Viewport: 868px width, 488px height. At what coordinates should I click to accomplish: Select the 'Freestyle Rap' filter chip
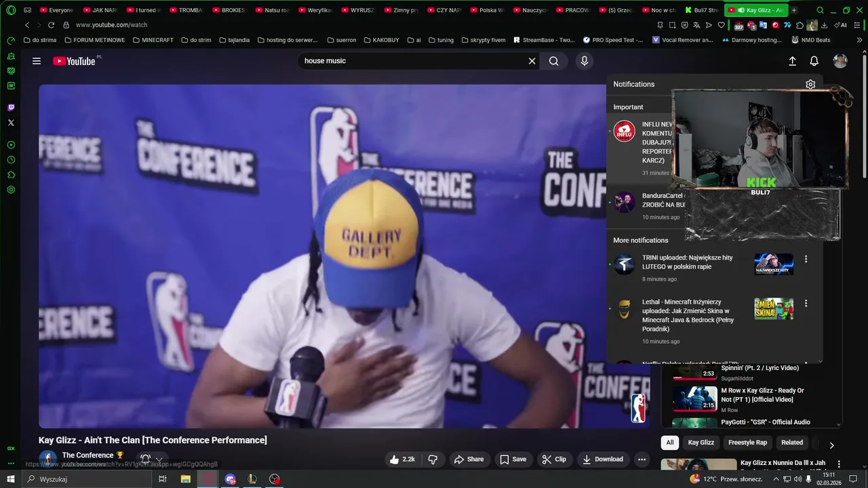[x=747, y=443]
